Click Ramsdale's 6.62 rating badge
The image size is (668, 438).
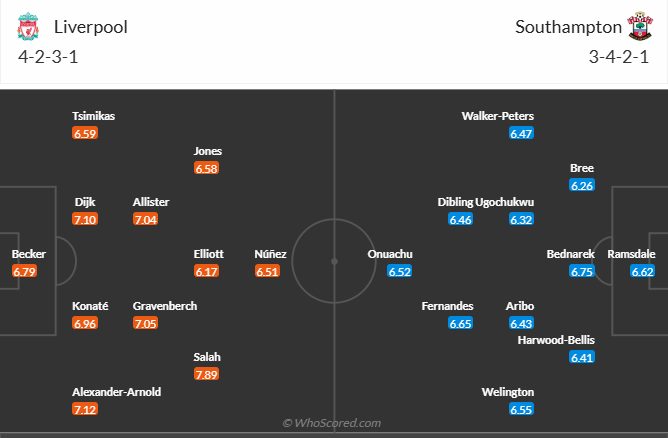[x=642, y=271]
